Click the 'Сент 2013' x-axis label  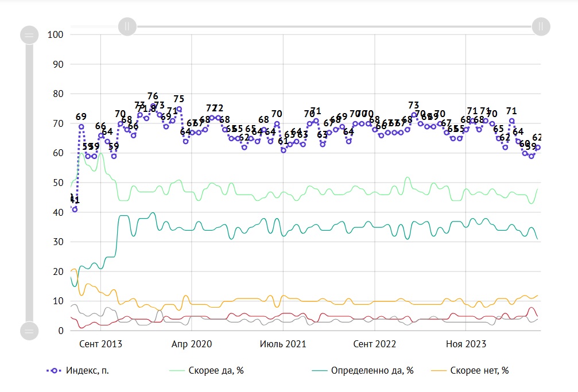[x=100, y=344]
